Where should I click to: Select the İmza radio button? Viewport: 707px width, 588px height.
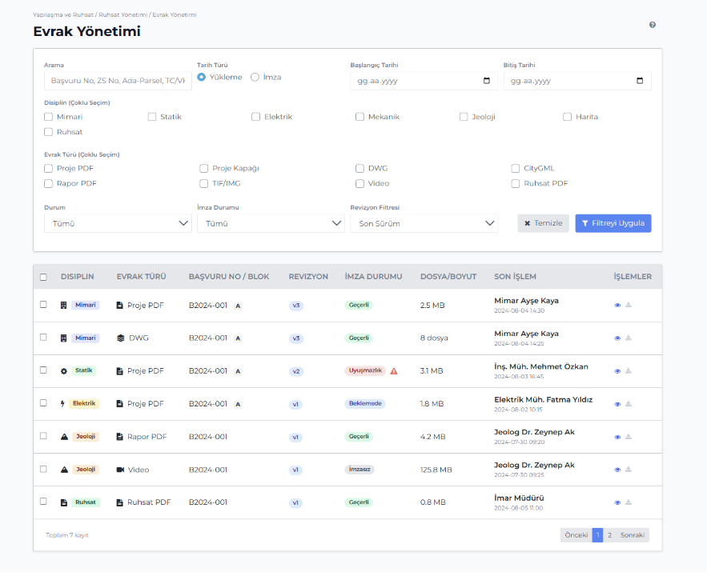pyautogui.click(x=255, y=78)
